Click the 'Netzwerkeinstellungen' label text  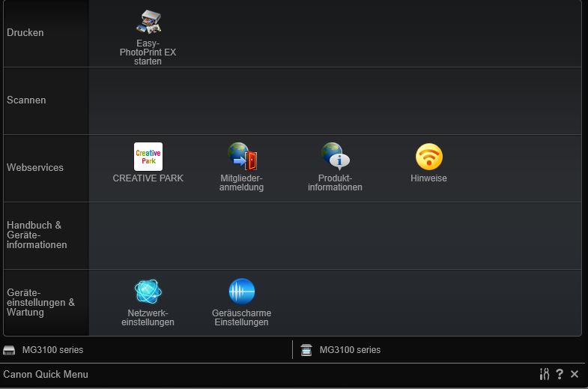click(x=148, y=318)
